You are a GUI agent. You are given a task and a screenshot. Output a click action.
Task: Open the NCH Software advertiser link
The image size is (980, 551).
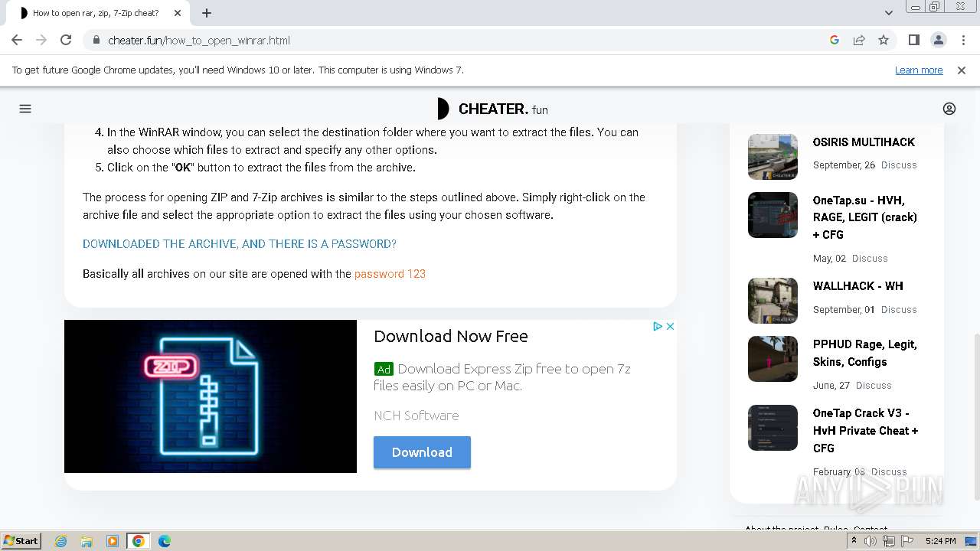point(416,416)
